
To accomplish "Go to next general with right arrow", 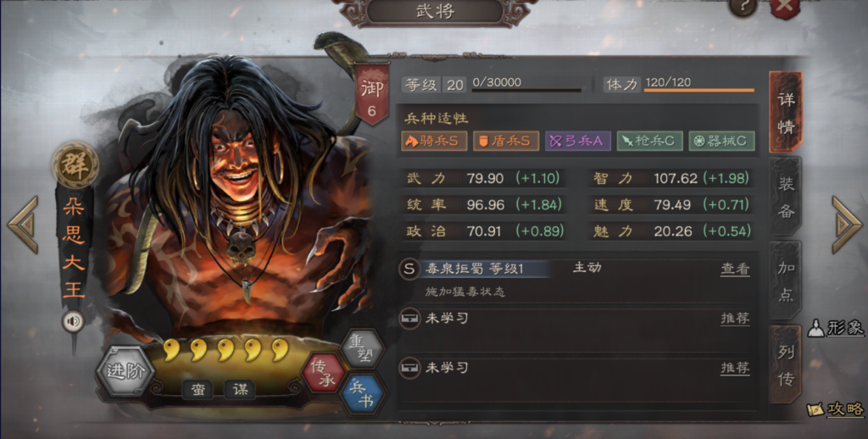I will pyautogui.click(x=847, y=225).
